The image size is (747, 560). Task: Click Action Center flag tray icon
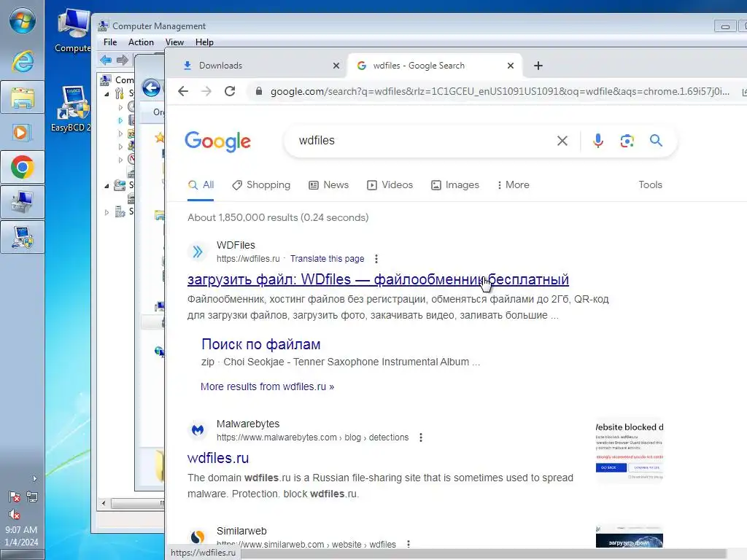coord(15,497)
